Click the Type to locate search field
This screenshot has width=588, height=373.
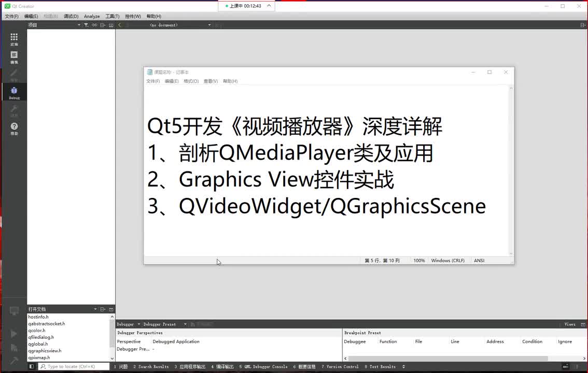coord(74,367)
